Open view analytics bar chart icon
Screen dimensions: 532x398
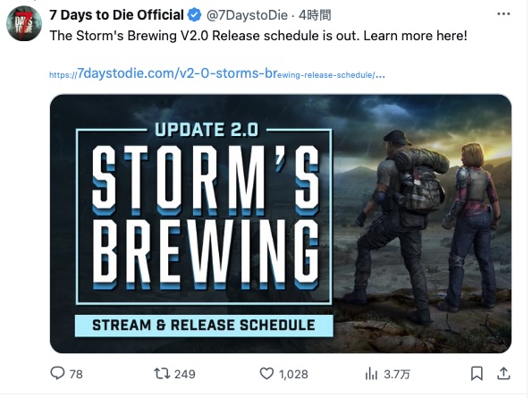click(371, 374)
